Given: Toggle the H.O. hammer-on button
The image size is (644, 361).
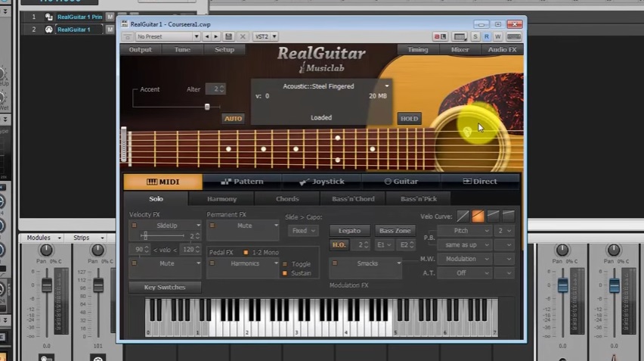Looking at the screenshot, I should point(339,244).
